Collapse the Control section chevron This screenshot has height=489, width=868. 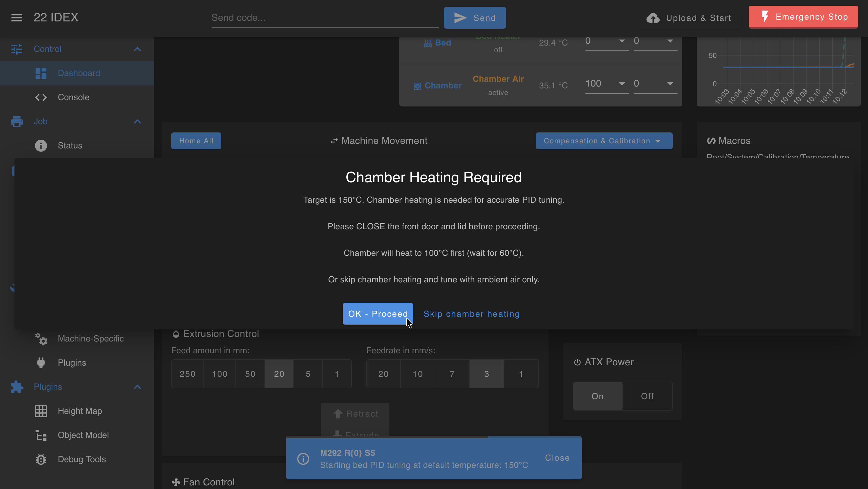[x=137, y=49]
